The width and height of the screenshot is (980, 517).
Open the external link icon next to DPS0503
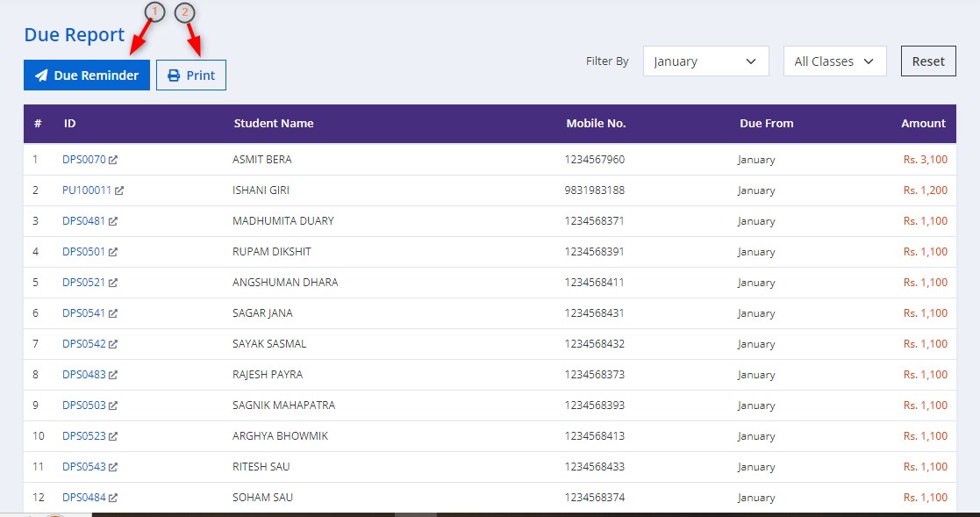113,406
